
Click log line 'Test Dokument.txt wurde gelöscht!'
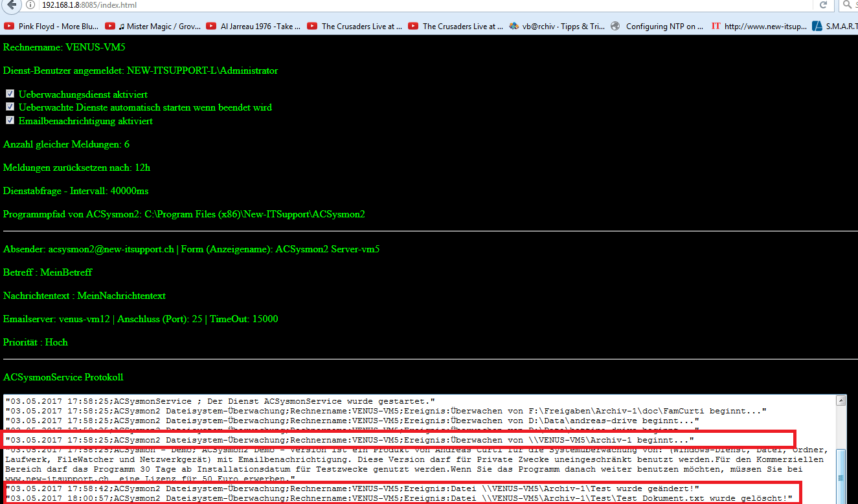(x=400, y=498)
